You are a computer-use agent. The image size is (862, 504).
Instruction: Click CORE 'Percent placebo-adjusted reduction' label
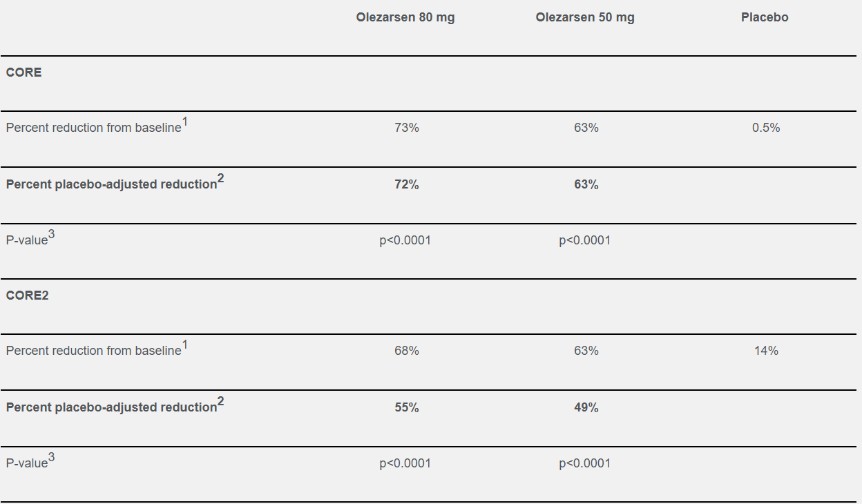[111, 184]
